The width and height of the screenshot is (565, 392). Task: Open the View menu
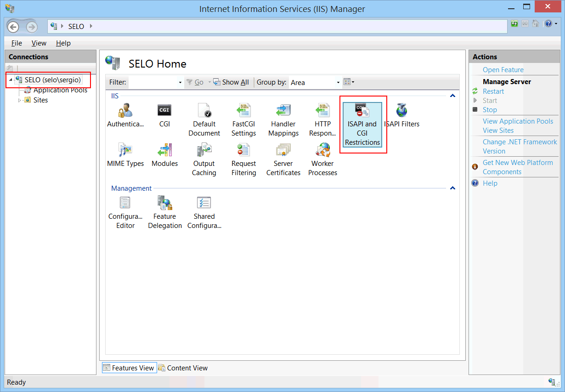click(x=39, y=43)
